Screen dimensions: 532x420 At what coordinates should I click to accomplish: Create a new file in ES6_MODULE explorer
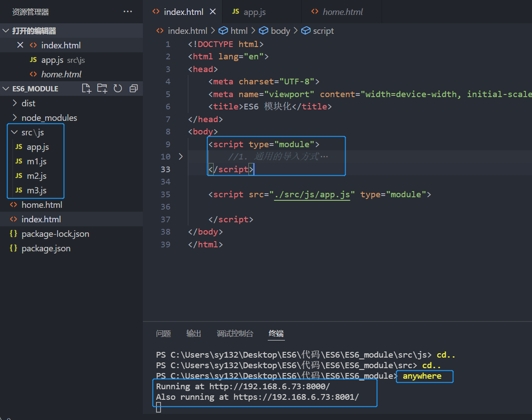point(86,88)
